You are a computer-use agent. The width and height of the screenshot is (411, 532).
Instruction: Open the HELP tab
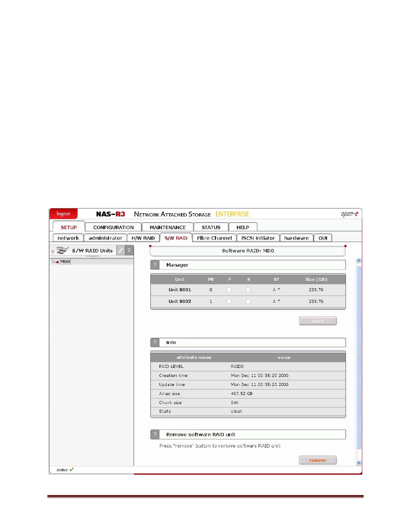coord(243,227)
